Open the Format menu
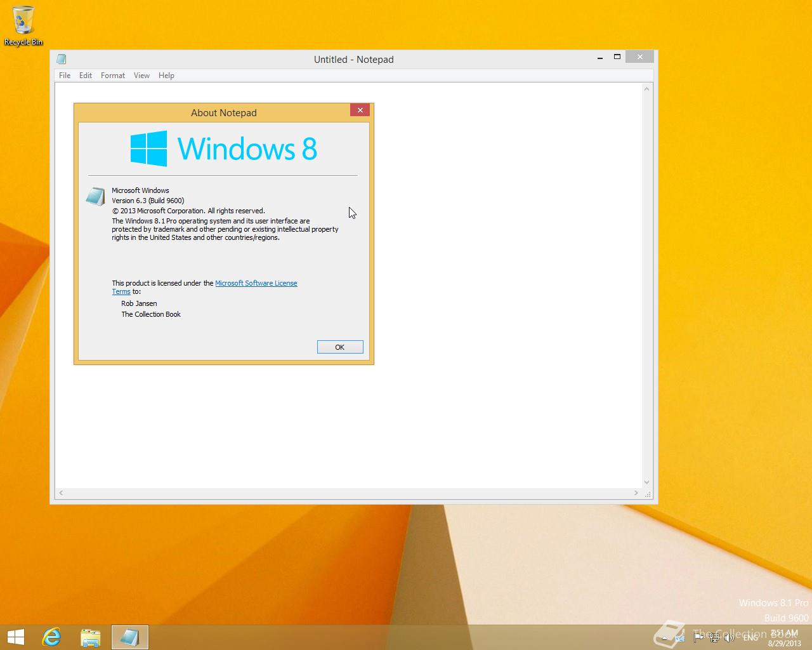Viewport: 812px width, 650px height. [x=113, y=76]
